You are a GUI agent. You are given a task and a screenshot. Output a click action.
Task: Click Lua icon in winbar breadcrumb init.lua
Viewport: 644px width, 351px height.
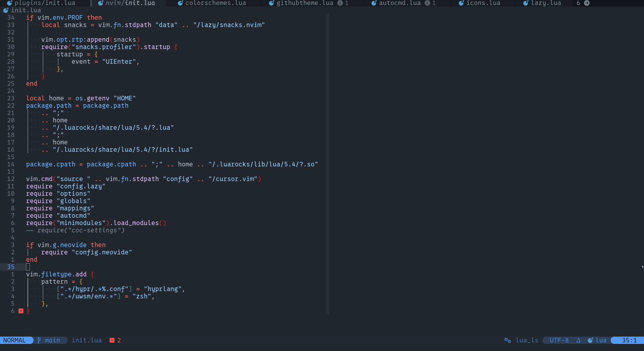click(6, 10)
